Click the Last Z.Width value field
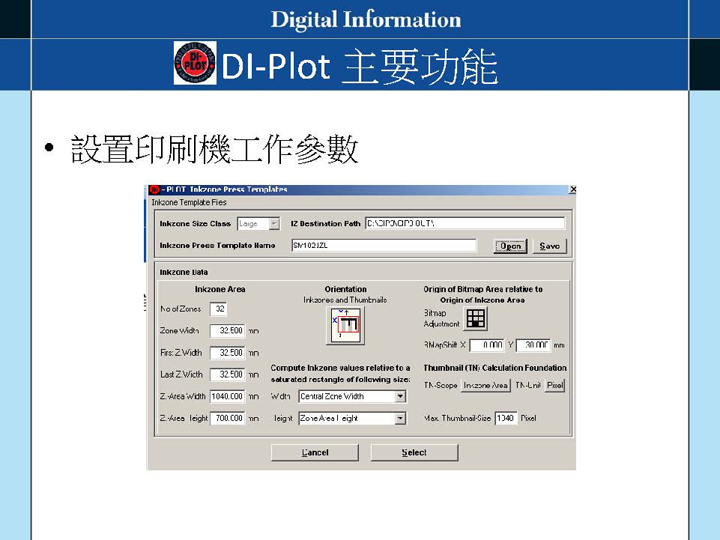This screenshot has width=720, height=540. (227, 374)
